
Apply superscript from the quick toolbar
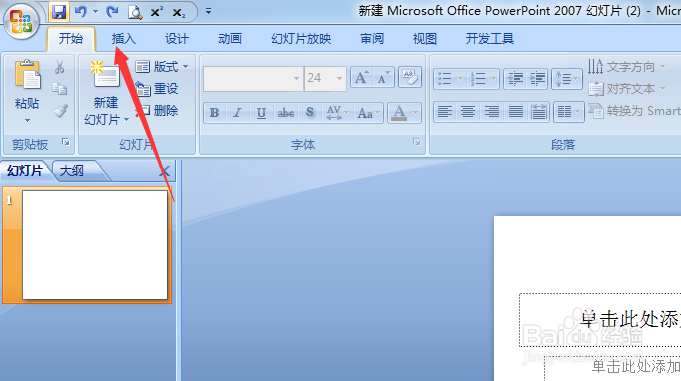156,12
